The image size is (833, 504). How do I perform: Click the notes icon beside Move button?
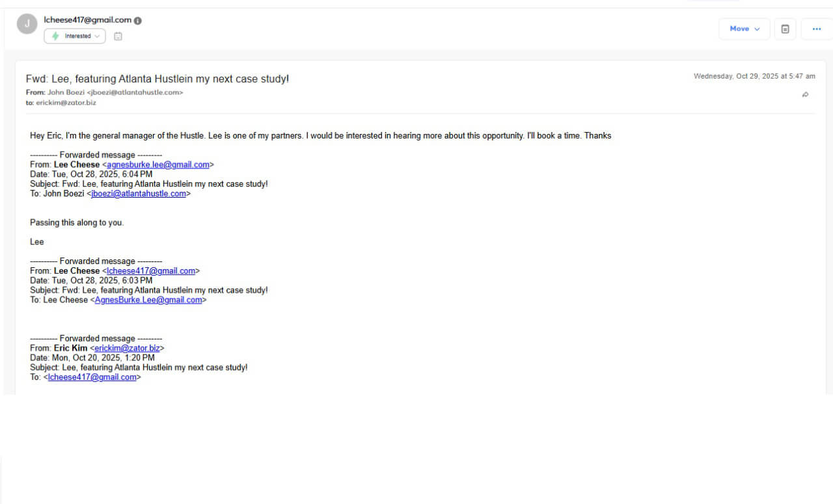click(785, 29)
